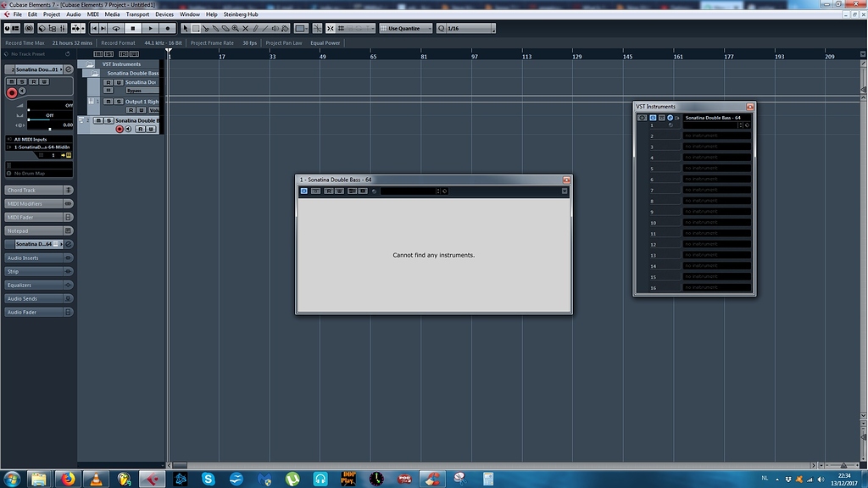This screenshot has height=488, width=868.
Task: Click the Audio Sends inspector section
Action: [x=39, y=298]
